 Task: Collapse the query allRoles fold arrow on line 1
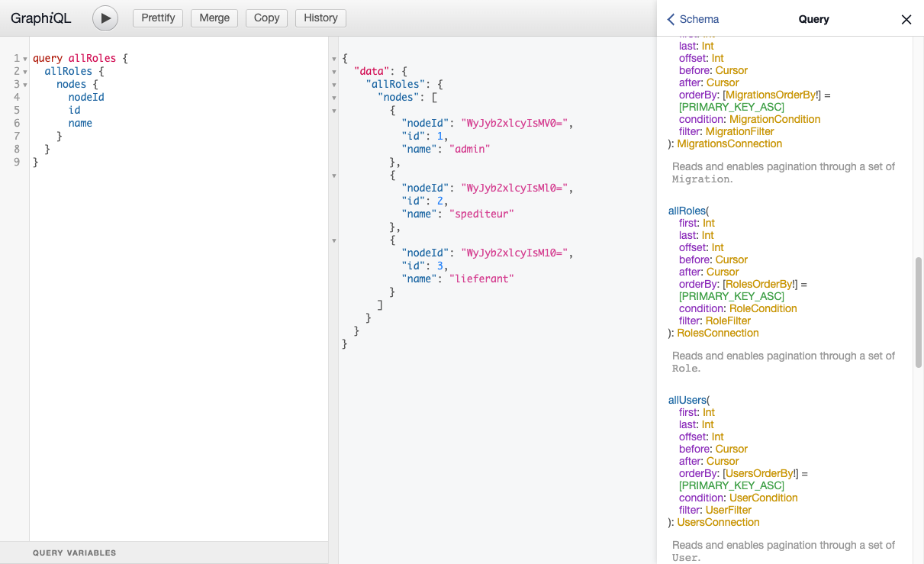pos(25,59)
